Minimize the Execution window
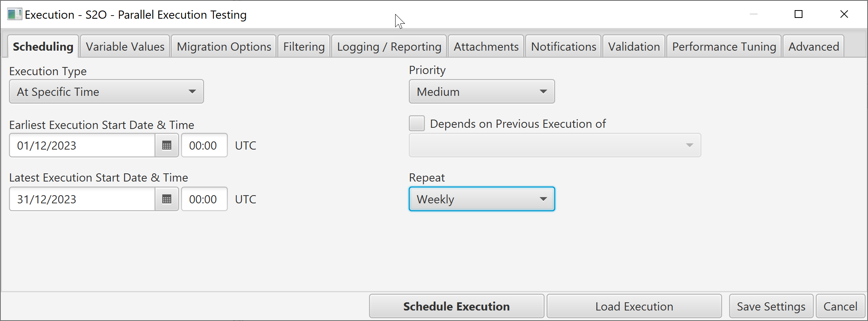This screenshot has width=868, height=321. click(754, 14)
